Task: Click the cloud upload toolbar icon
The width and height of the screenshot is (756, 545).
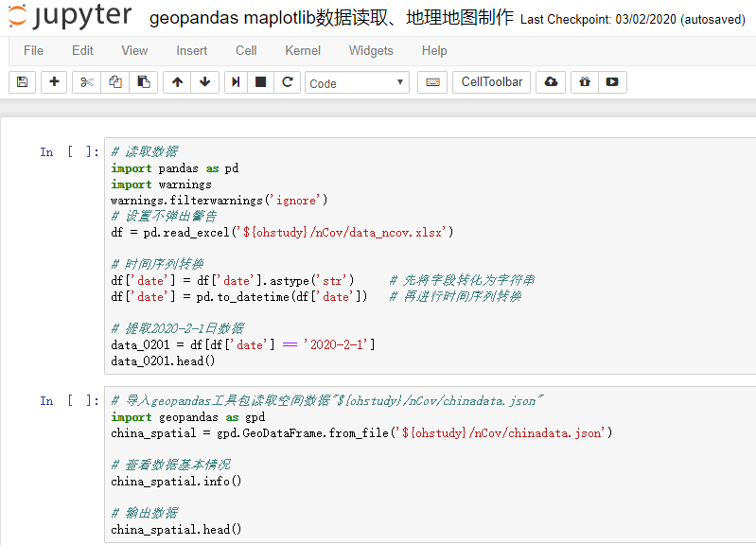Action: coord(551,82)
